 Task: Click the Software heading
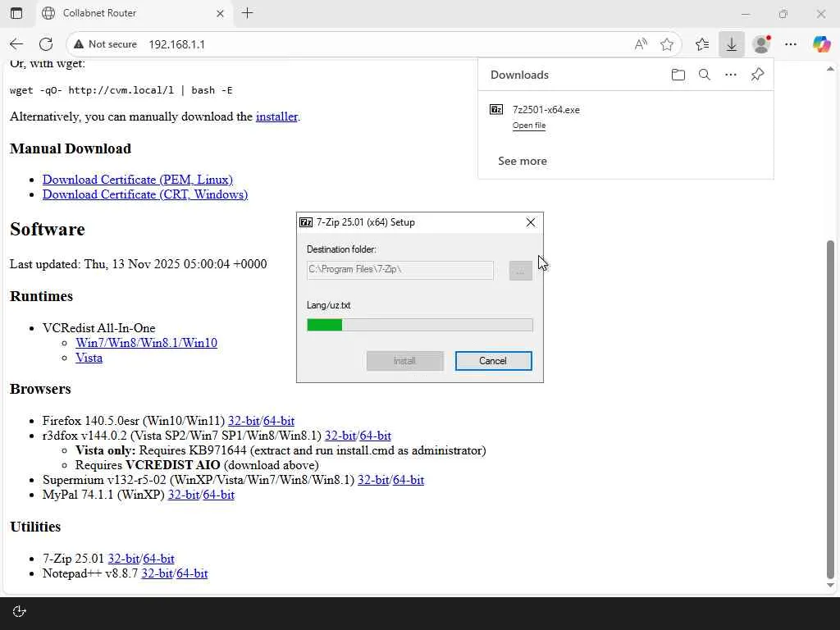[47, 230]
